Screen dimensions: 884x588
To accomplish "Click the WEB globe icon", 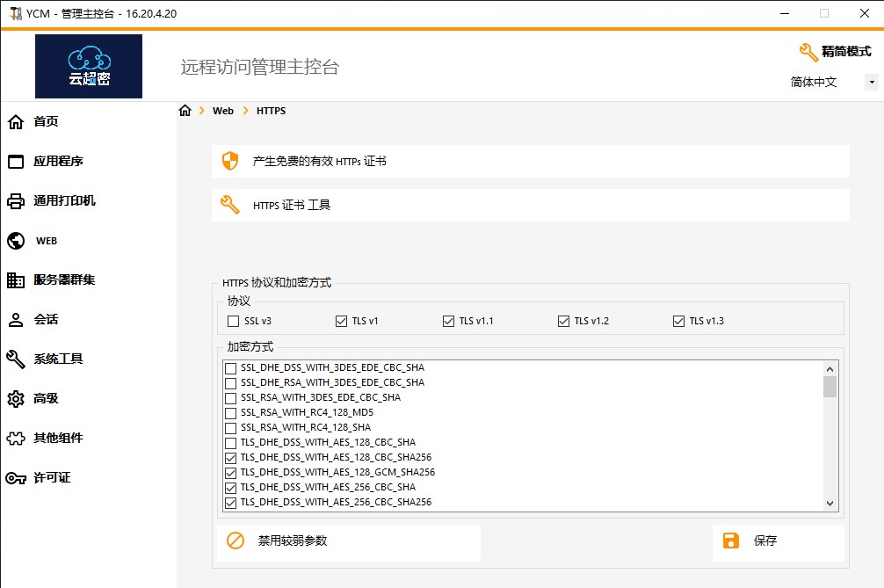I will pyautogui.click(x=16, y=241).
